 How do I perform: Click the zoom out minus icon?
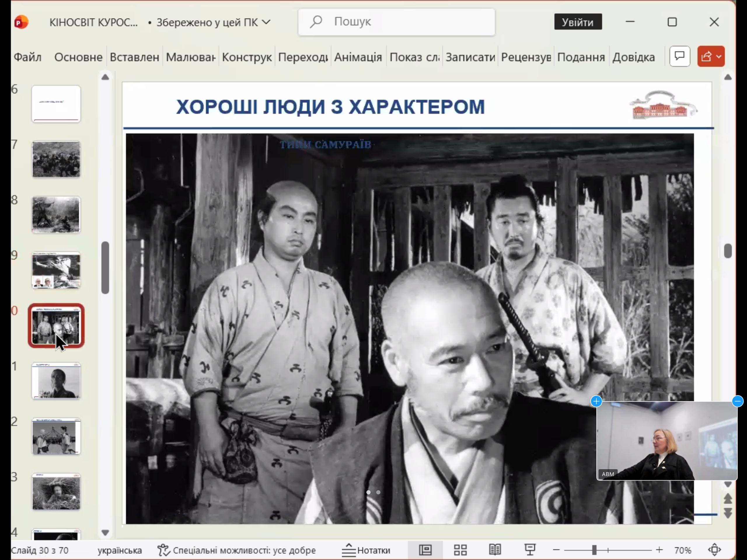coord(556,550)
